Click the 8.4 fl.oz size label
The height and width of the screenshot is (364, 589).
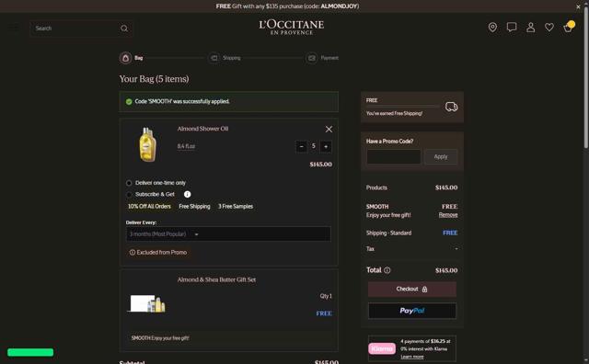click(x=186, y=146)
